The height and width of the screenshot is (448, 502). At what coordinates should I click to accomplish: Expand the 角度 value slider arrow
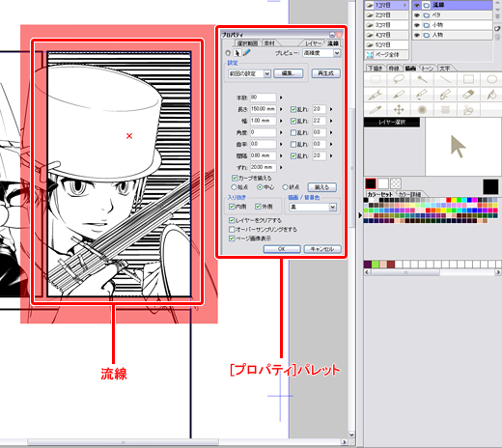pyautogui.click(x=281, y=132)
